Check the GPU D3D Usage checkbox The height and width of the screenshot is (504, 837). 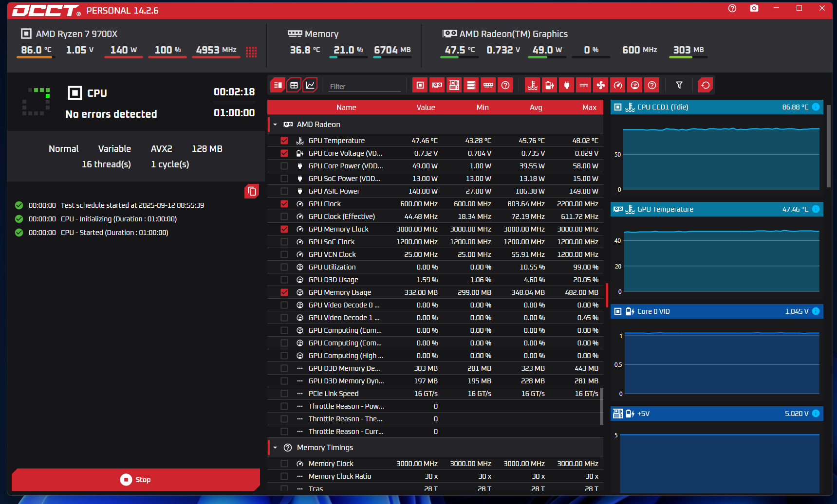point(284,280)
